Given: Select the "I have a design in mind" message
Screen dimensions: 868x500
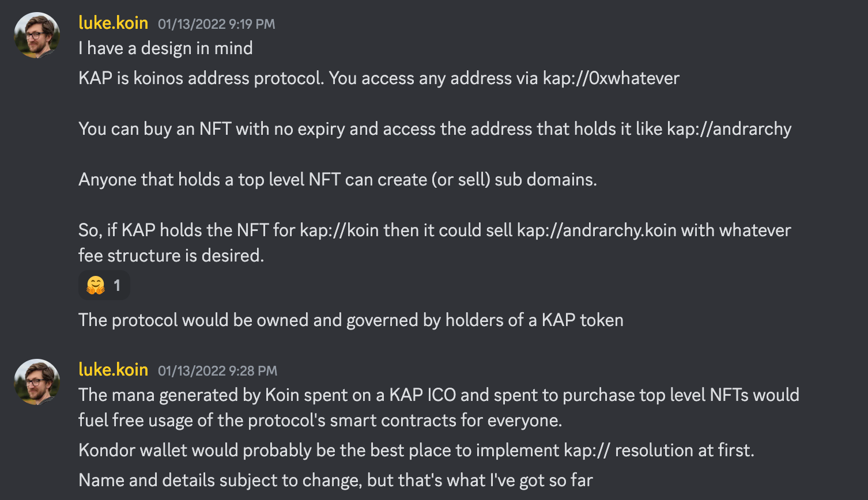Looking at the screenshot, I should coord(165,48).
